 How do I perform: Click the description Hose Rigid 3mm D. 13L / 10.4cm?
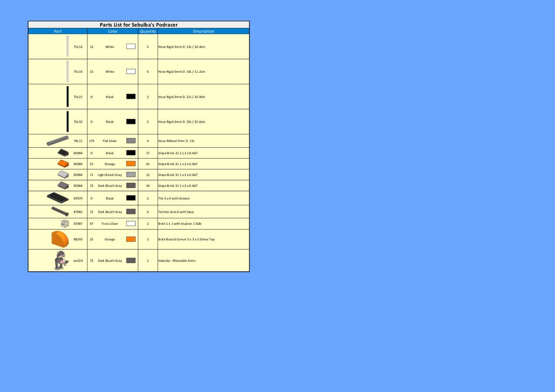point(182,47)
